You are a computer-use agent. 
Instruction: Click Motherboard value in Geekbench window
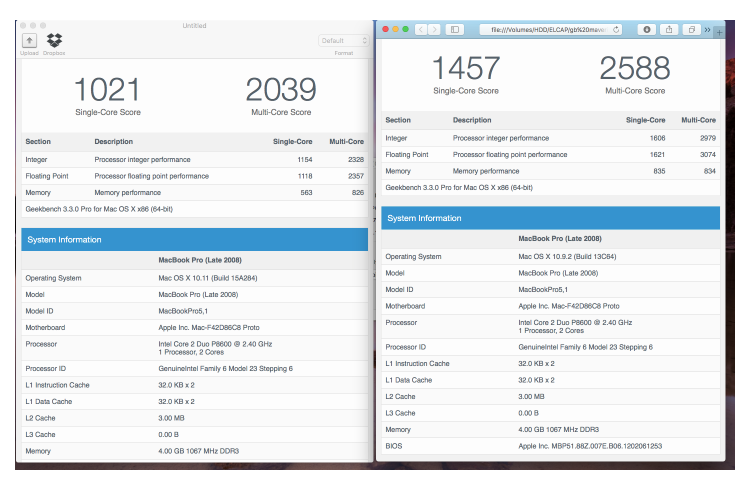coord(209,327)
